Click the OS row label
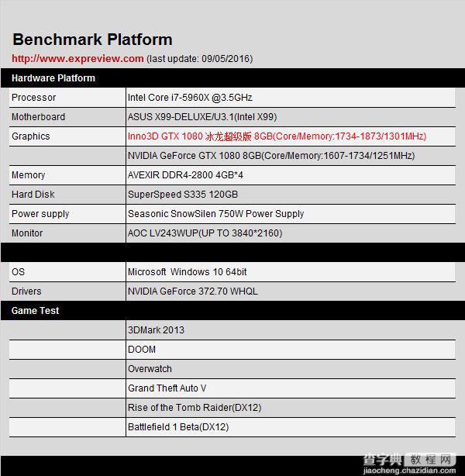This screenshot has height=476, width=465. [18, 271]
